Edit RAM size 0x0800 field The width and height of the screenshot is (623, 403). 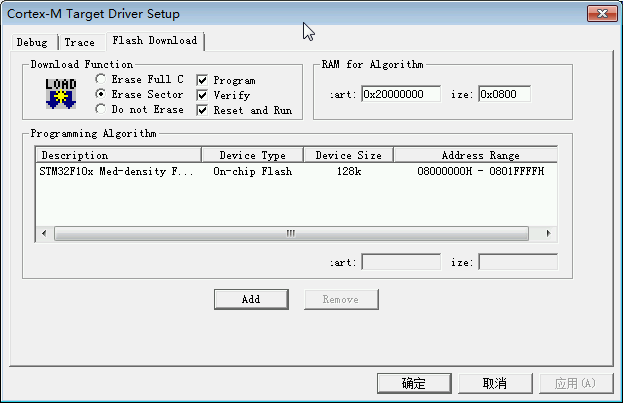click(504, 94)
